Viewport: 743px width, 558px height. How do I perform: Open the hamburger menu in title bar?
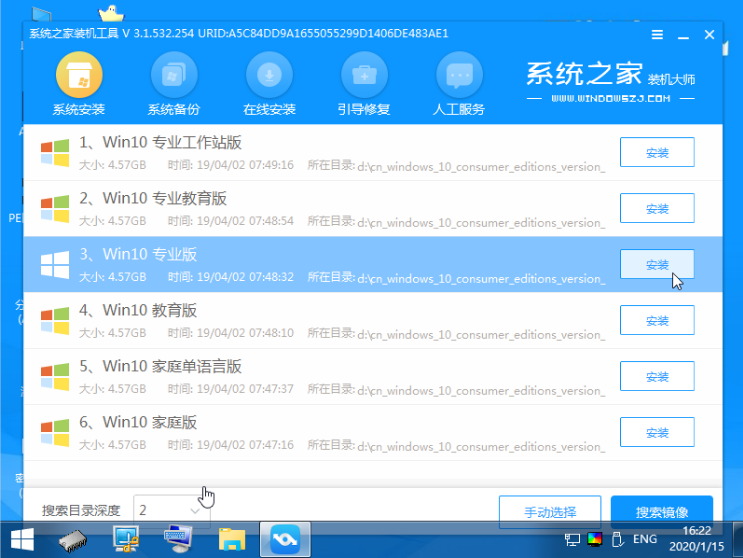point(657,34)
